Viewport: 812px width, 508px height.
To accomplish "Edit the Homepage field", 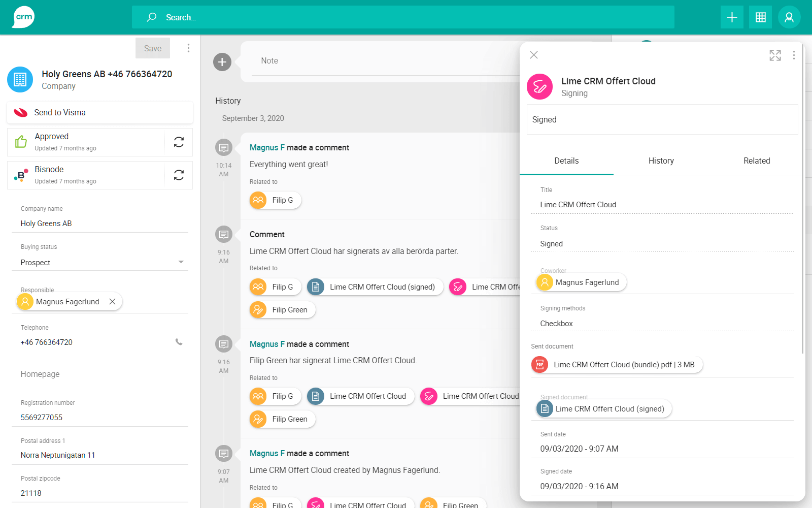I will point(100,374).
